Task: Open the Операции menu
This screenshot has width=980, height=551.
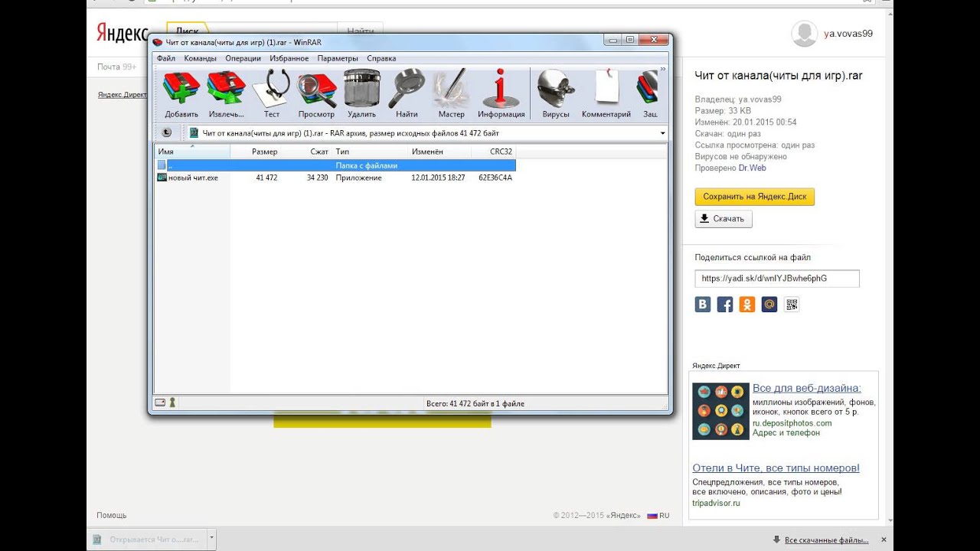Action: 243,58
